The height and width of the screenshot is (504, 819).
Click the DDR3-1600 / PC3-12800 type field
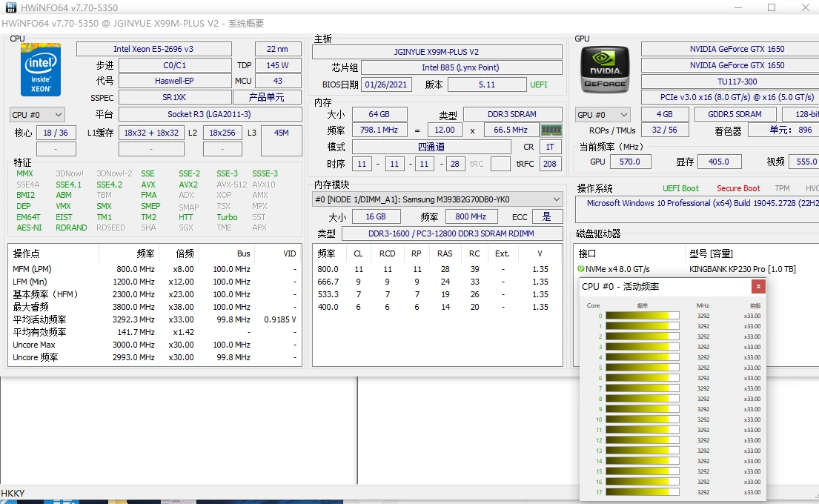452,233
